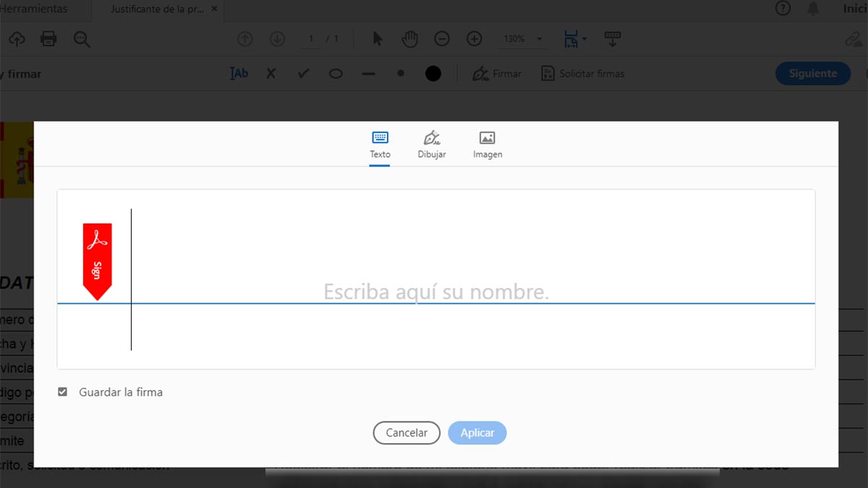Open the Herramientas tab
The width and height of the screenshot is (868, 488).
35,9
